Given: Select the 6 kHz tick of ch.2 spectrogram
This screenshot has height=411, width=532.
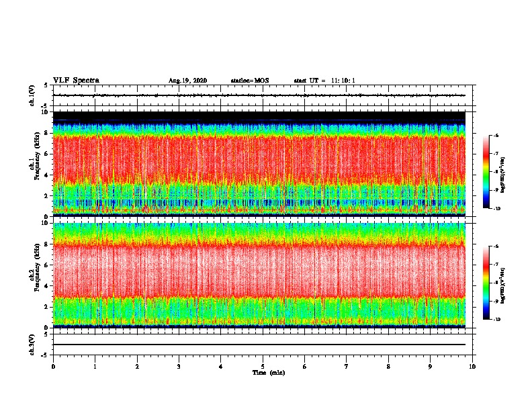Looking at the screenshot, I should point(47,265).
